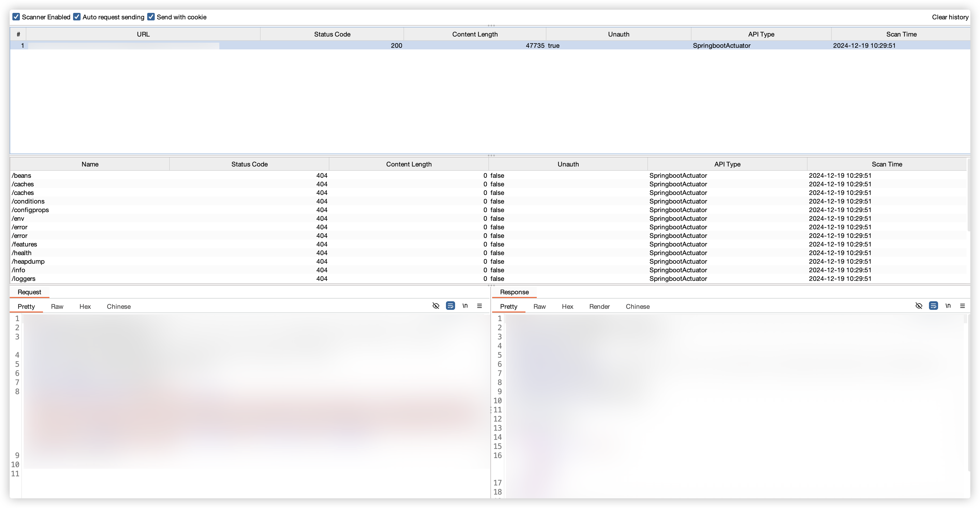Screen dimensions: 980x508
Task: Uncheck the Scanner Enabled checkbox
Action: tap(16, 17)
